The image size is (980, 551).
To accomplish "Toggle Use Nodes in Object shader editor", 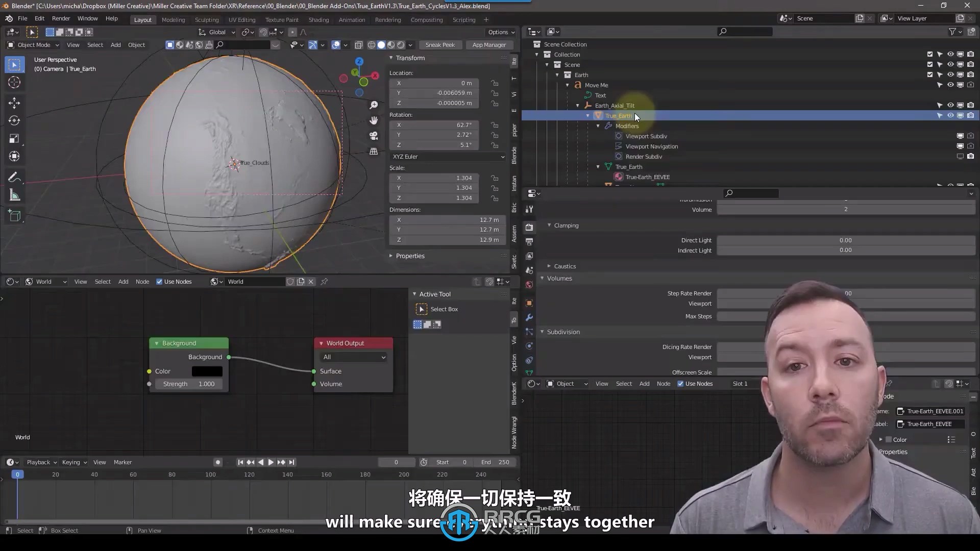I will (x=680, y=384).
